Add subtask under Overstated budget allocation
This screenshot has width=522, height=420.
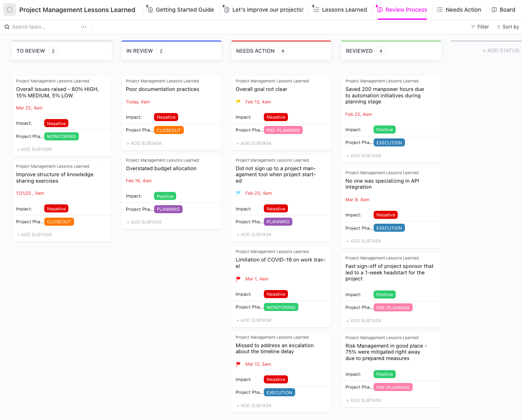tap(144, 222)
